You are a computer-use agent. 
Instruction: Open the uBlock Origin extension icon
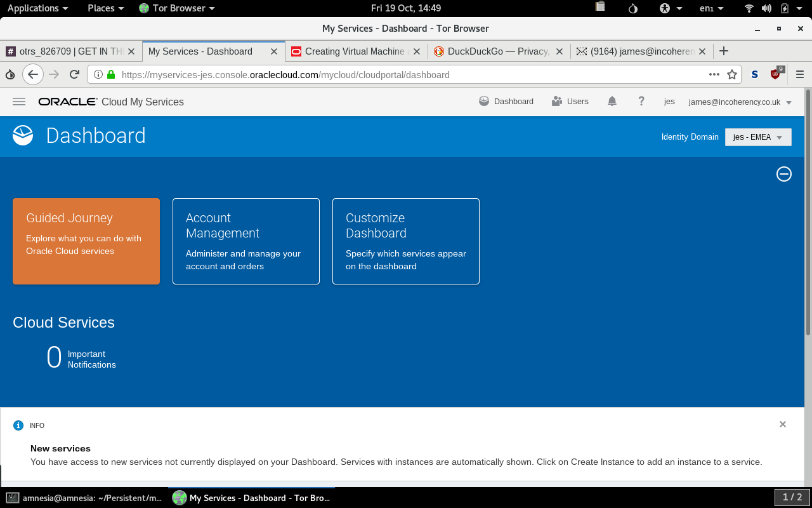click(776, 74)
